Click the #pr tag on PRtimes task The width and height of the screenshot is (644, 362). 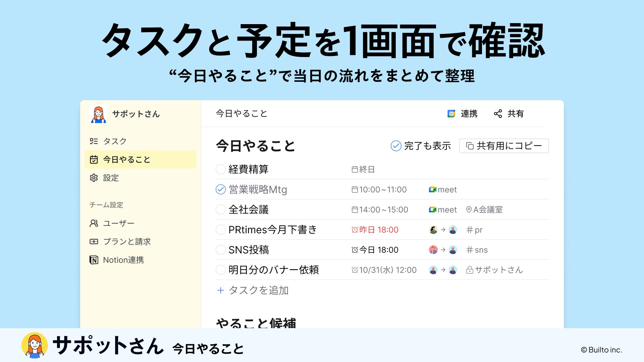coord(474,230)
